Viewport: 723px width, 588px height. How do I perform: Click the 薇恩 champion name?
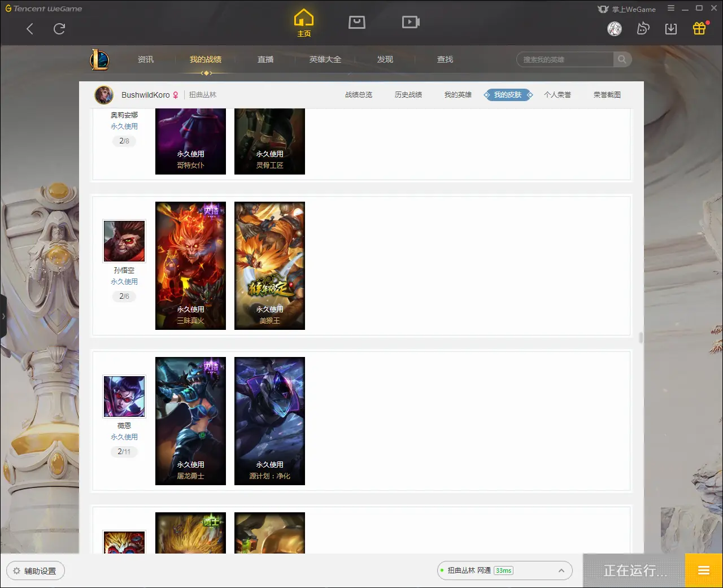click(124, 426)
